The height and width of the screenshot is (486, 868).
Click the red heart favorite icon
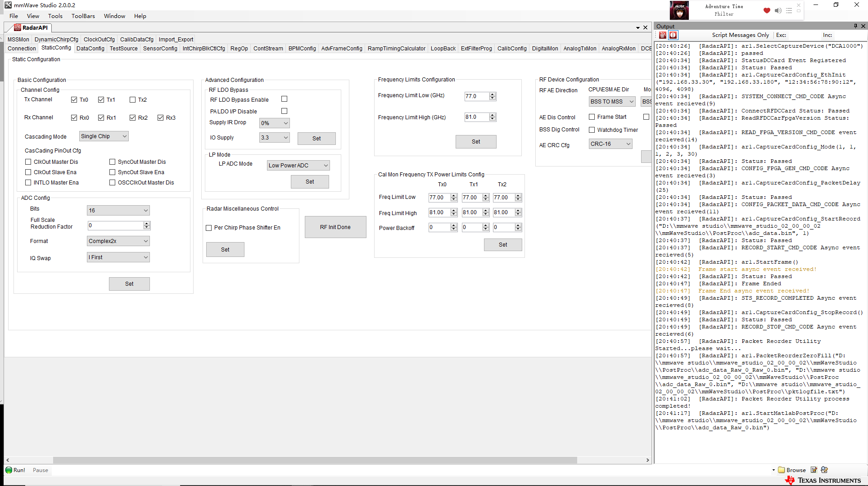[767, 10]
